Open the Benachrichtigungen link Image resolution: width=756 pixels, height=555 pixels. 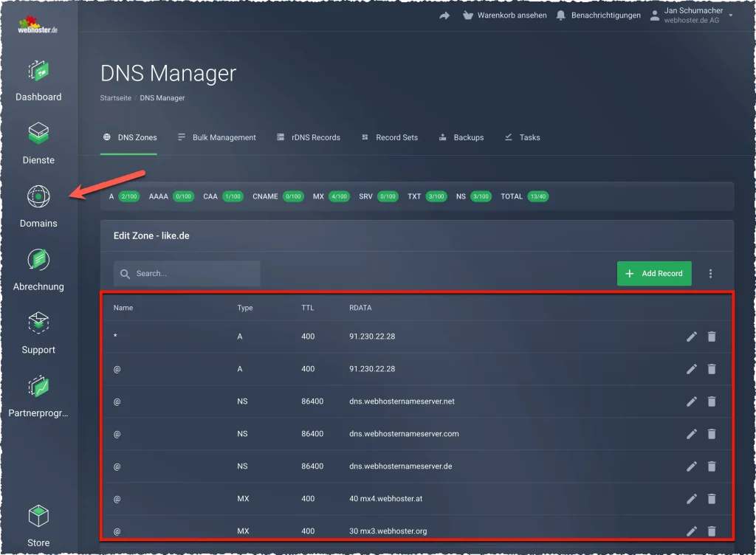pyautogui.click(x=605, y=15)
